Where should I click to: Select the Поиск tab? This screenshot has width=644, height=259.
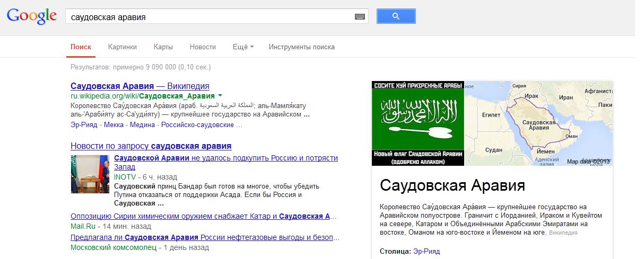(x=81, y=47)
